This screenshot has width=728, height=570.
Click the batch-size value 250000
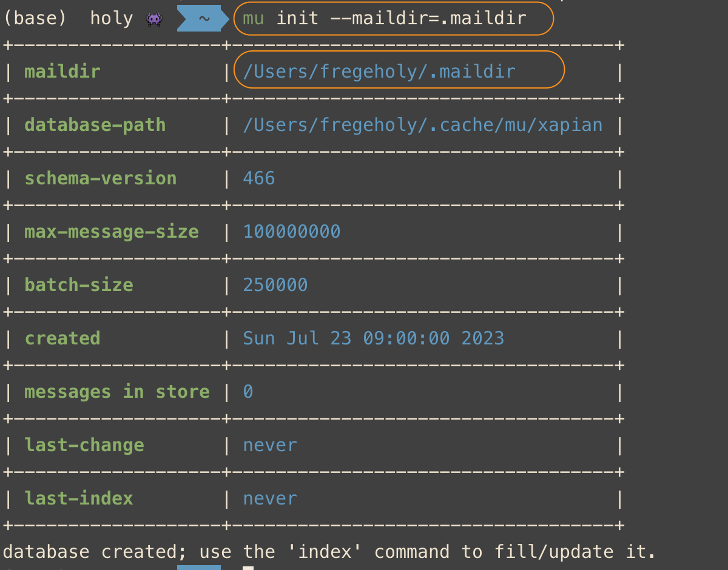(x=275, y=285)
